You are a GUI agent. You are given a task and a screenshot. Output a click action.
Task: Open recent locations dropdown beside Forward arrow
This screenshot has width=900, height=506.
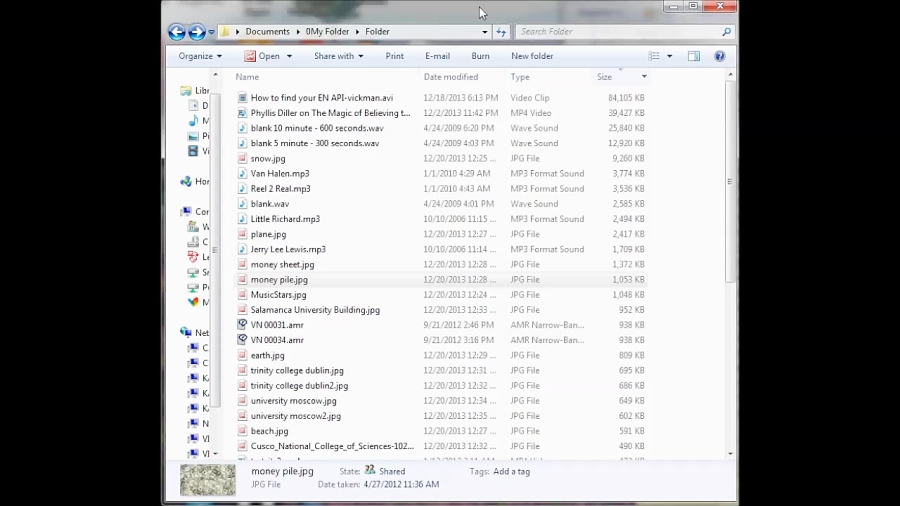click(211, 32)
